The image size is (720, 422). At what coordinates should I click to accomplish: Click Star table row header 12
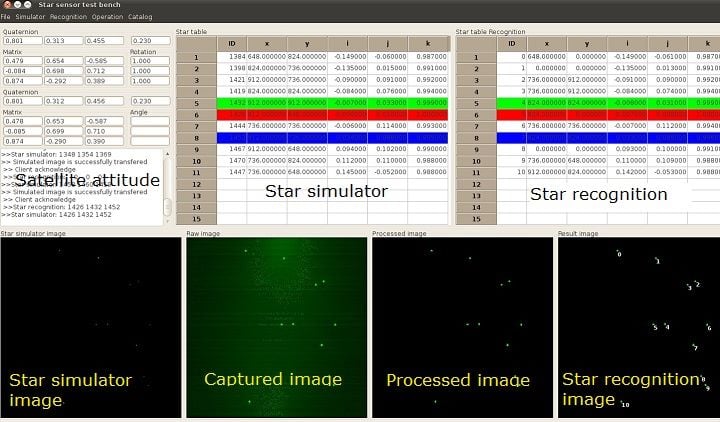pos(197,184)
